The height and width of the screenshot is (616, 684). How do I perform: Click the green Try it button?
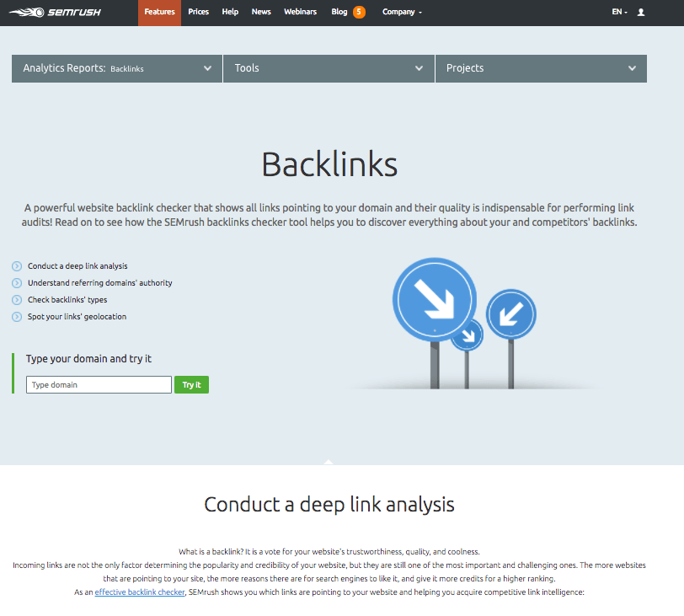point(191,385)
